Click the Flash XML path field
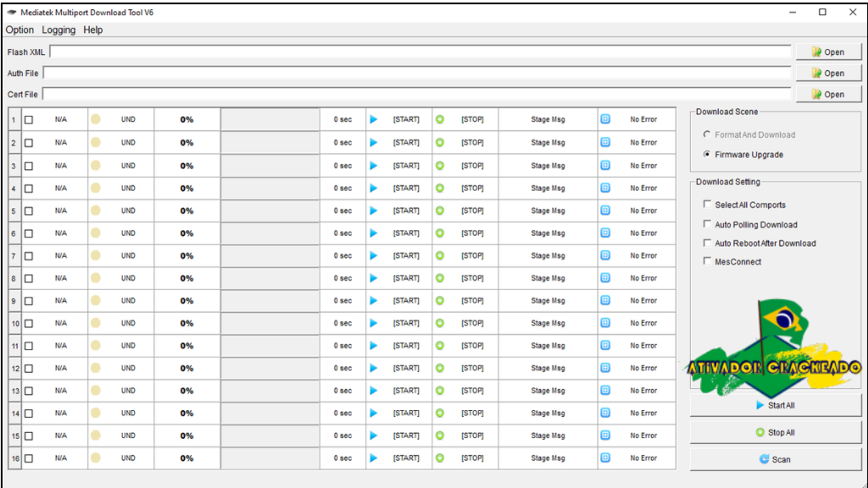The image size is (868, 488). tap(420, 52)
